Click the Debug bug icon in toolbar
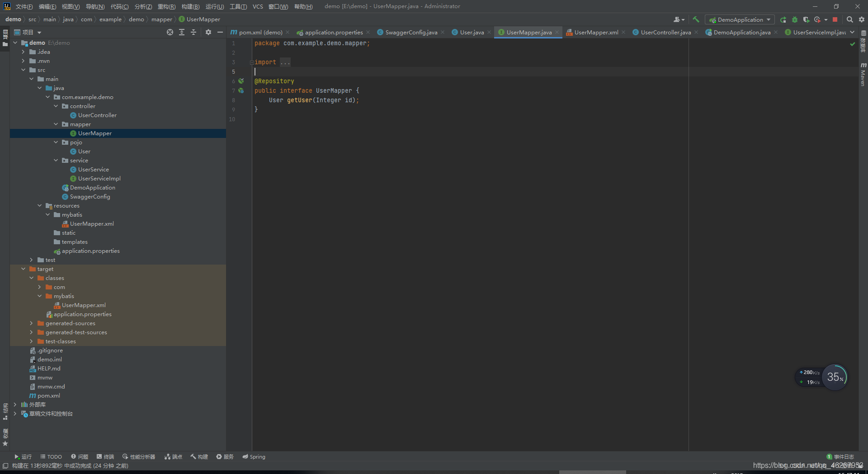Viewport: 868px width, 474px height. tap(795, 19)
